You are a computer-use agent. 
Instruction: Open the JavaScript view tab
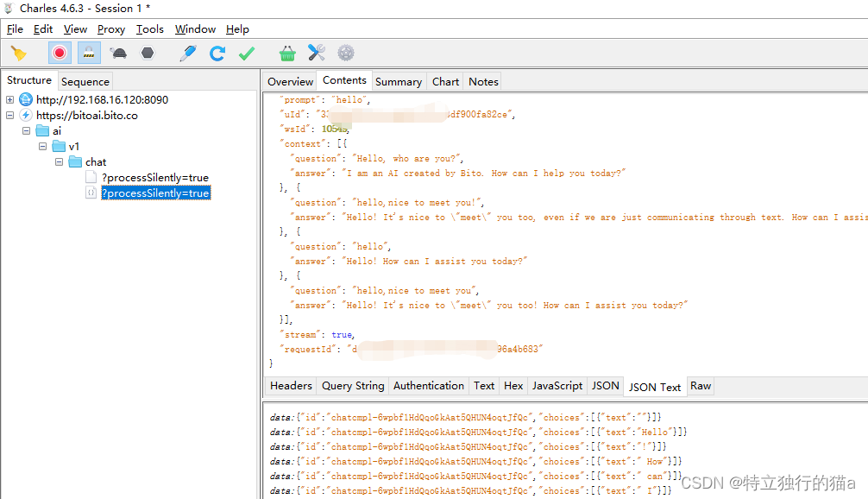pos(557,386)
